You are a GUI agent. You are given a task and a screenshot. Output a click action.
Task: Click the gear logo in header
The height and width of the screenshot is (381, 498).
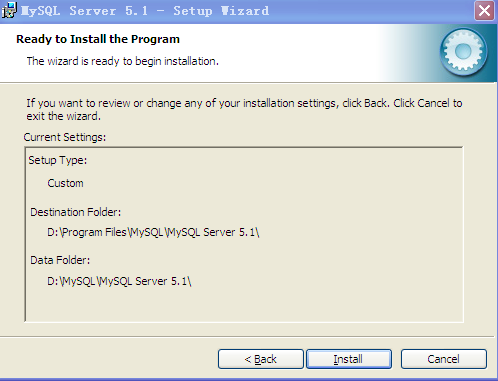pyautogui.click(x=463, y=52)
